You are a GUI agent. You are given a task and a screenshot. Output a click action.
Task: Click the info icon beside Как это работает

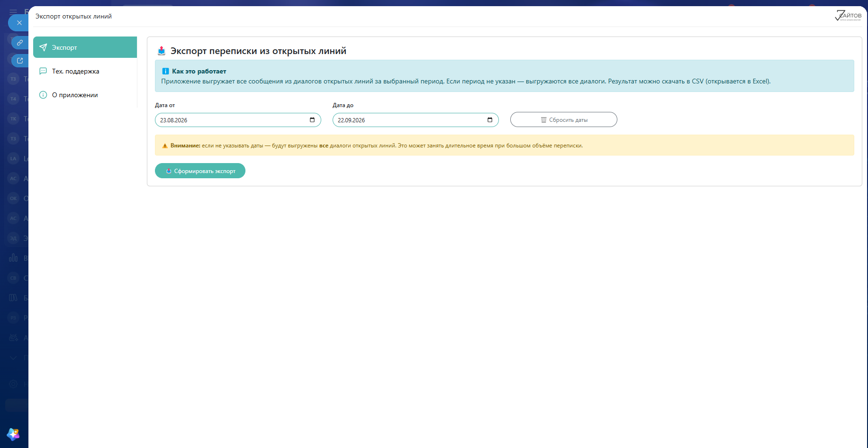(x=165, y=71)
